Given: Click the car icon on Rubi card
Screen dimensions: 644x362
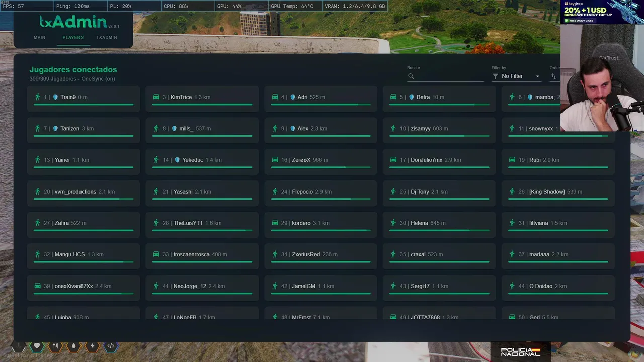Looking at the screenshot, I should [x=512, y=160].
